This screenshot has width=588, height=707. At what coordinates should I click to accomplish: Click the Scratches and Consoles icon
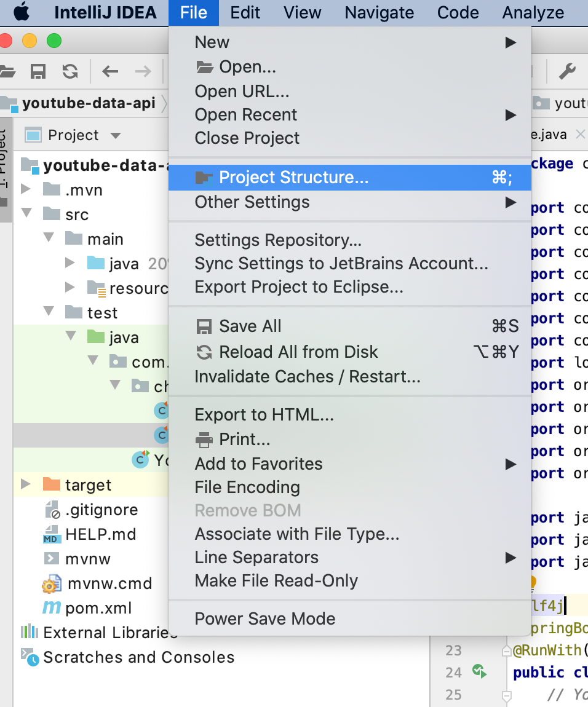[30, 657]
